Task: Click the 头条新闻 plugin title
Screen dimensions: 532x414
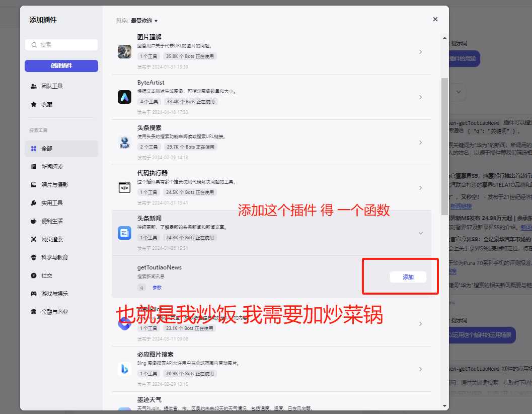Action: (149, 219)
